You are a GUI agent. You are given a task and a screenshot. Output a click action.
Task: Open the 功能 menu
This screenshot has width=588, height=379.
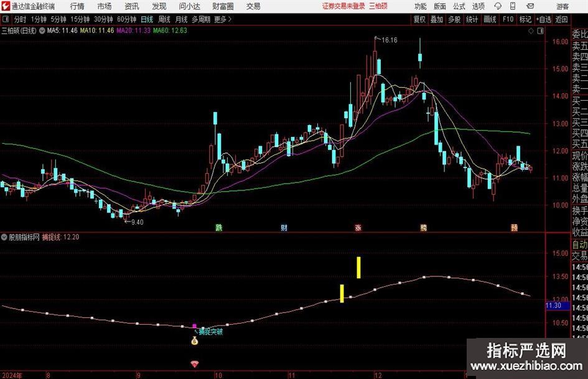[421, 6]
